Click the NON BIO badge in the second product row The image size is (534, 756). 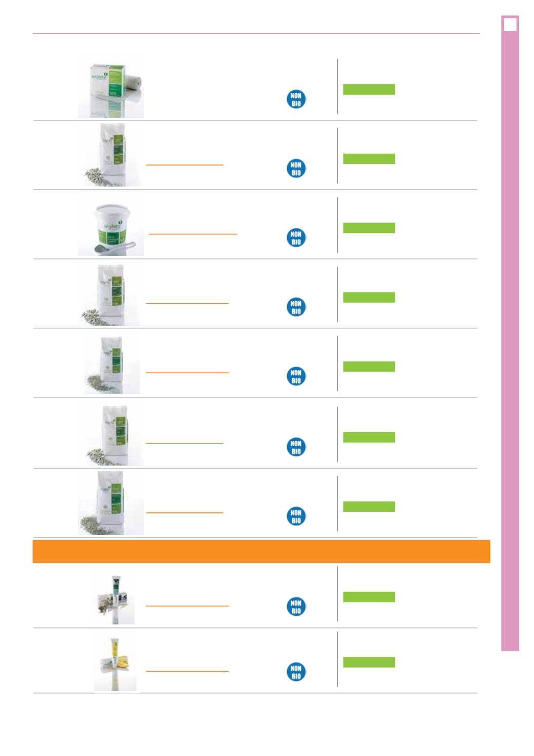296,169
